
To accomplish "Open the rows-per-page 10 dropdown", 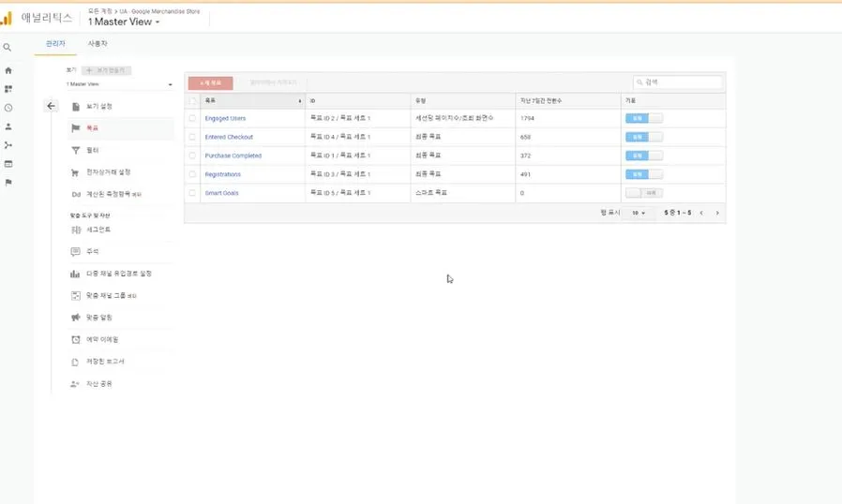I will coord(638,213).
